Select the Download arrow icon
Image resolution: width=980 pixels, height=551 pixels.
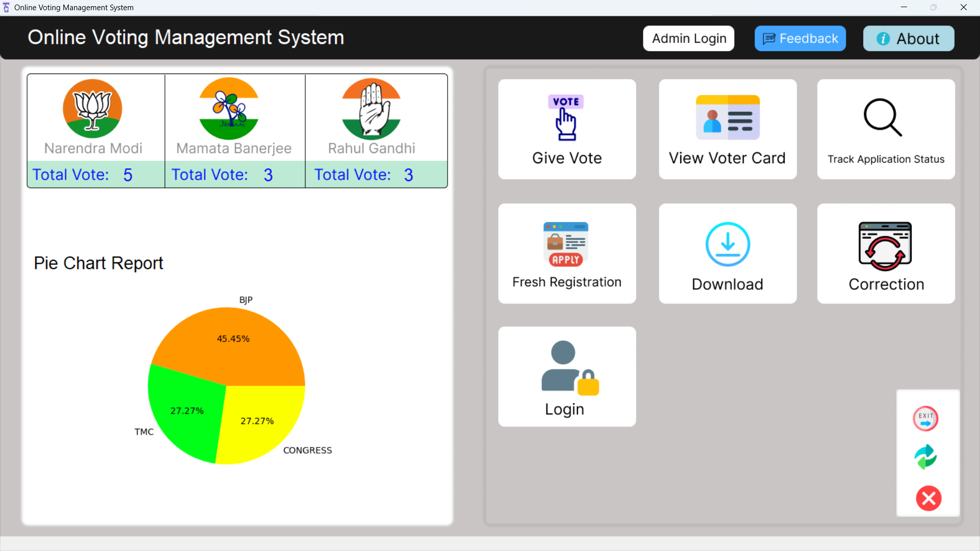pos(727,244)
